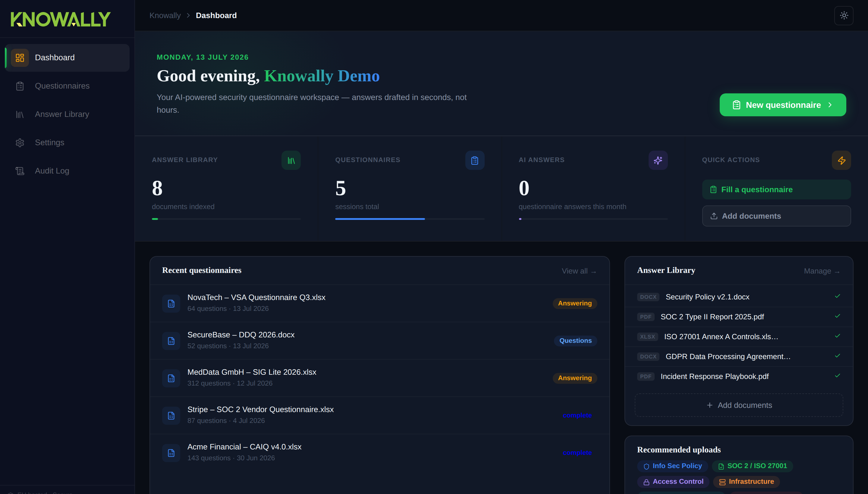Click Fill a questionnaire quick action

click(x=776, y=190)
